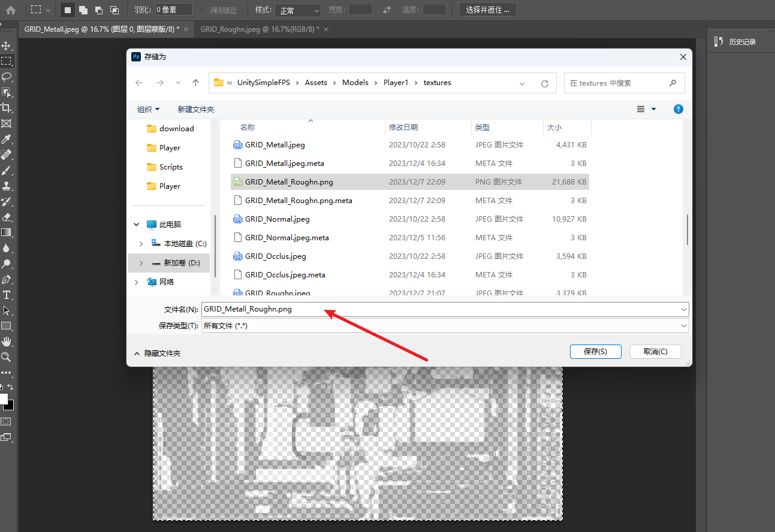The image size is (775, 532).
Task: Toggle Quick Mask mode
Action: click(6, 422)
